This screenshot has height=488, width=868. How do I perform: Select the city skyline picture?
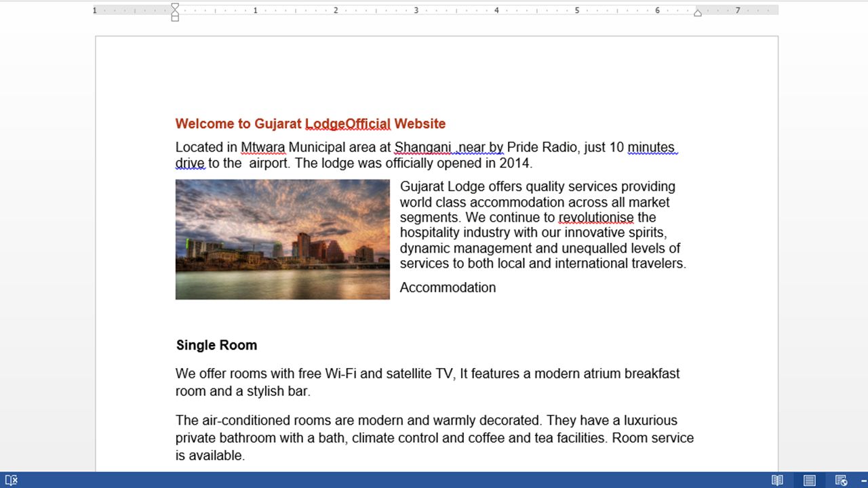point(282,239)
